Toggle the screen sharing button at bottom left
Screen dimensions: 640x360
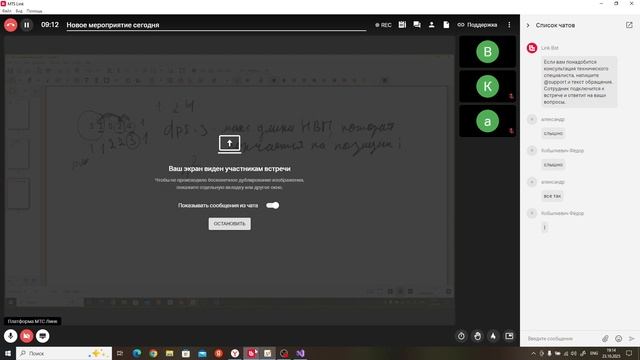[x=42, y=336]
